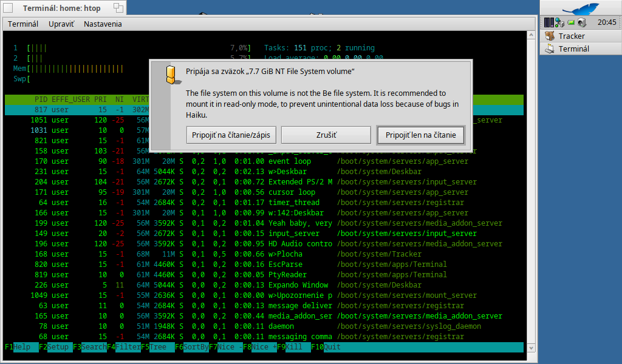The height and width of the screenshot is (364, 622).
Task: Toggle F5 Tree view in htop
Action: pyautogui.click(x=159, y=347)
